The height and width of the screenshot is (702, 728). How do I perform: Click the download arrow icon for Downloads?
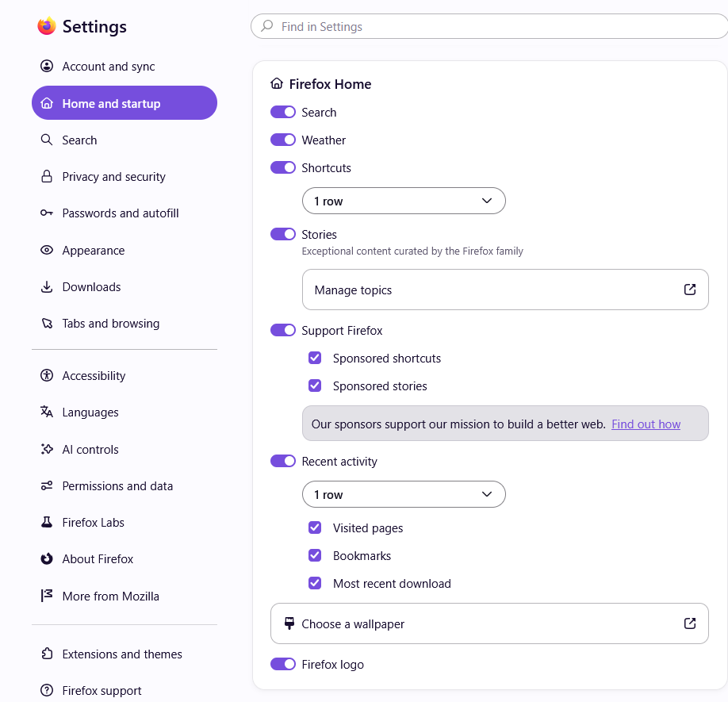47,287
